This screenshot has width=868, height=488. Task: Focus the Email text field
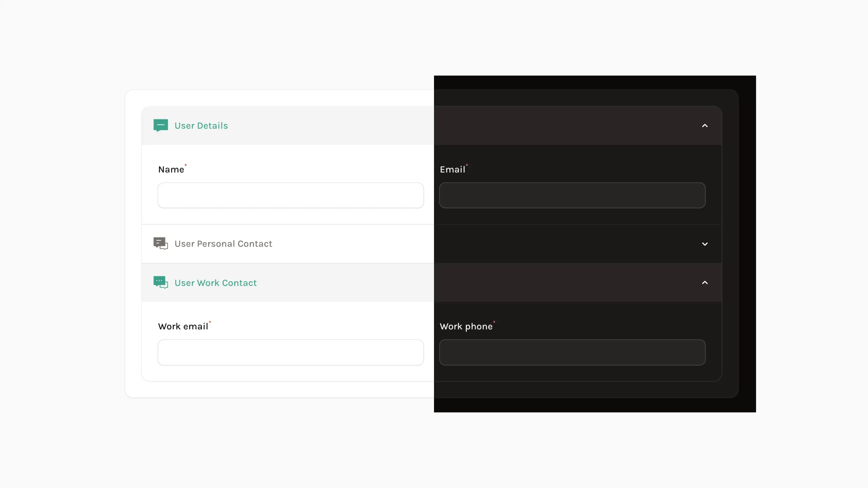point(572,196)
